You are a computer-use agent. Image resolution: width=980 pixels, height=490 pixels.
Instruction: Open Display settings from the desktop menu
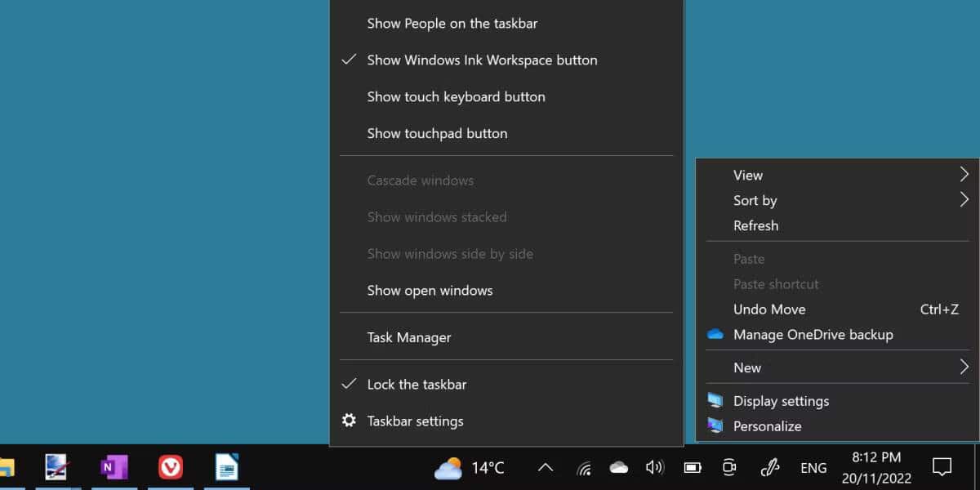point(779,401)
